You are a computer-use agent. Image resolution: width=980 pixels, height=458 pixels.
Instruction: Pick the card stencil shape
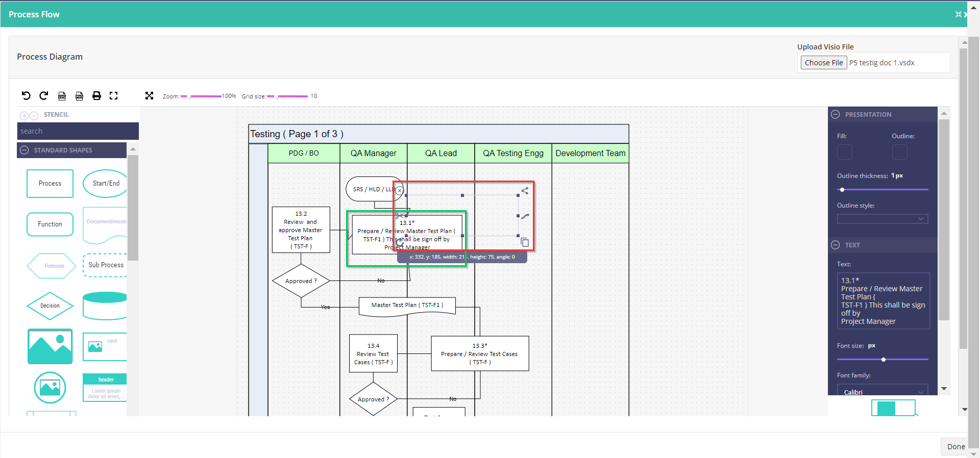105,347
